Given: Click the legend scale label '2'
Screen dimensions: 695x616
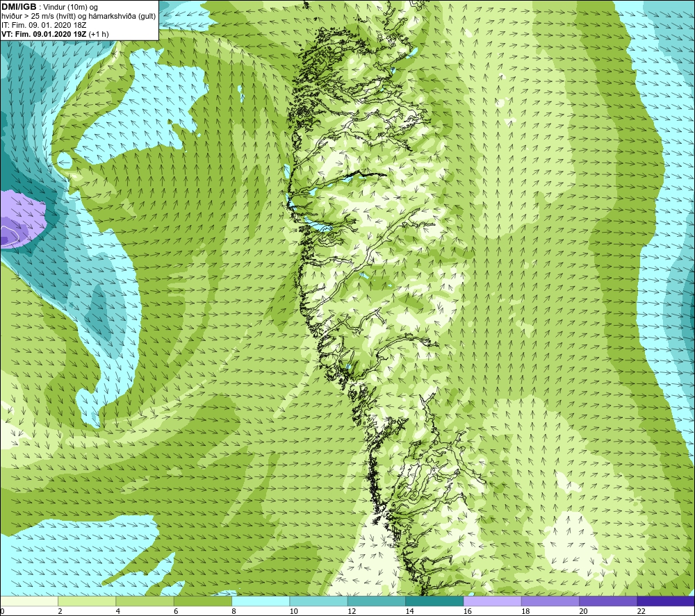Looking at the screenshot, I should [x=60, y=611].
